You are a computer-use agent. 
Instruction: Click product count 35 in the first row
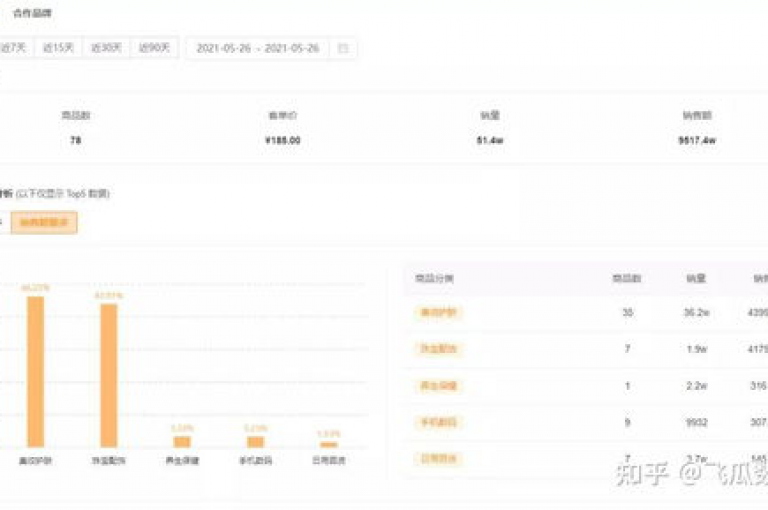pos(627,313)
